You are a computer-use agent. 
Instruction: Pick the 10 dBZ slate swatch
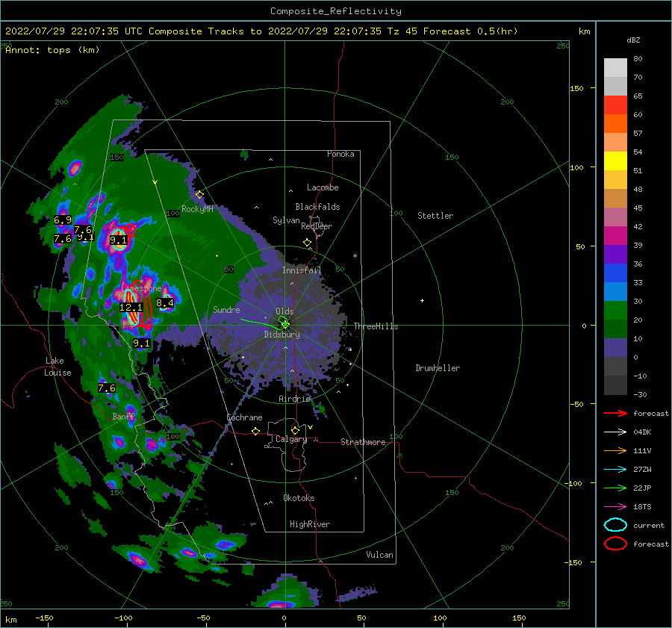point(615,348)
